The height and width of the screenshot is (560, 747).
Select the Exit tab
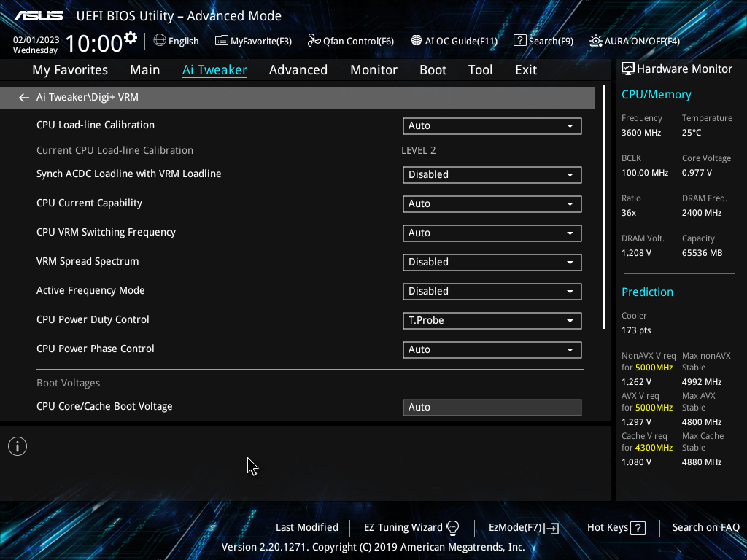click(526, 70)
